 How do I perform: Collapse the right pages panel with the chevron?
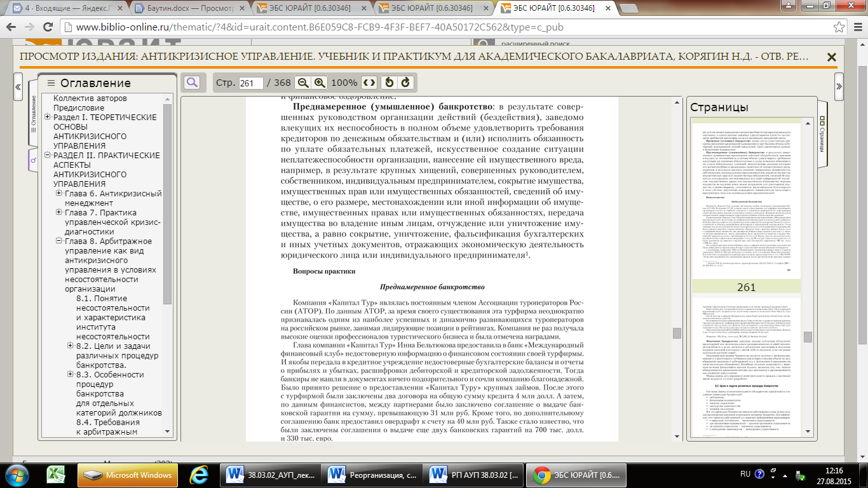(839, 86)
